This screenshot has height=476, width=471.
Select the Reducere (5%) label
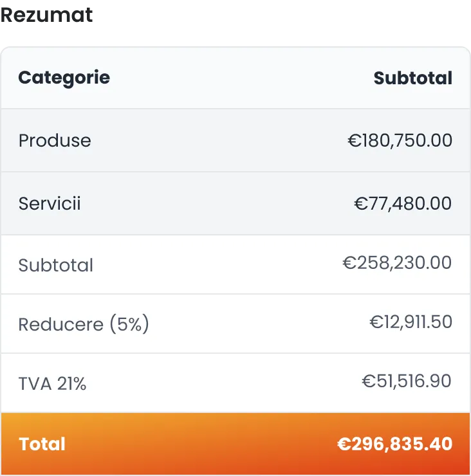(x=84, y=324)
